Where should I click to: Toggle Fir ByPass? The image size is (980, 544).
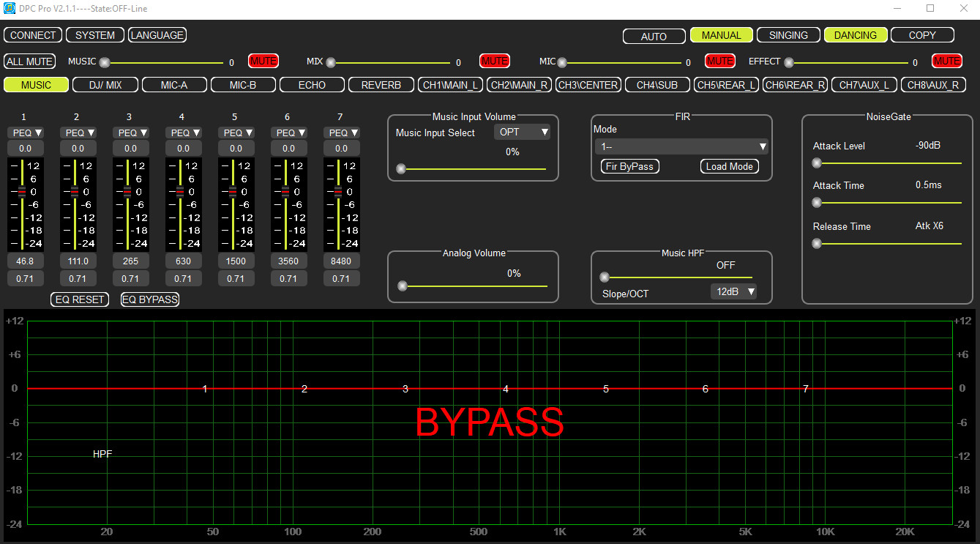[629, 166]
